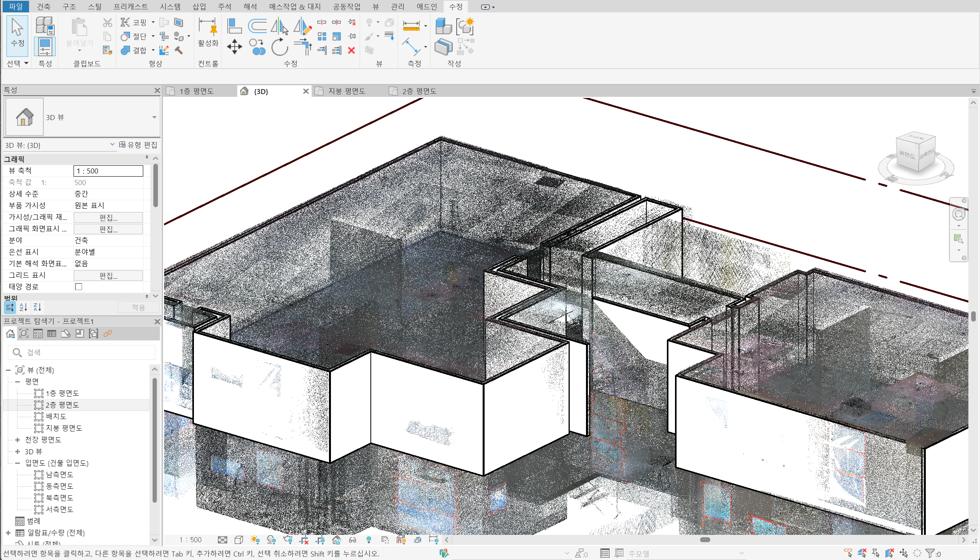This screenshot has height=560, width=980.
Task: Click the Demolish hammer icon
Action: 179,50
